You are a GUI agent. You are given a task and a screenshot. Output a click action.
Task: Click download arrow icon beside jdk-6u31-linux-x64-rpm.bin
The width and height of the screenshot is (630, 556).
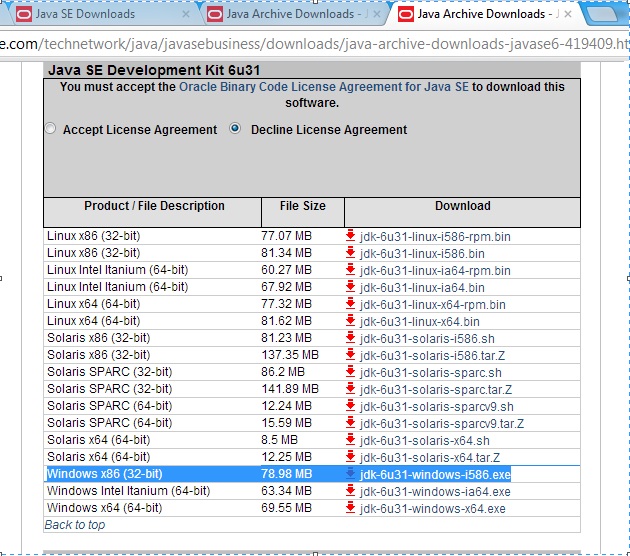point(350,304)
